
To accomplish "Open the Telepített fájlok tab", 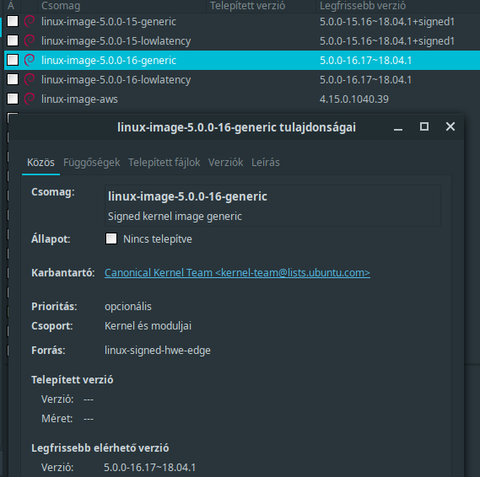I will pos(164,162).
